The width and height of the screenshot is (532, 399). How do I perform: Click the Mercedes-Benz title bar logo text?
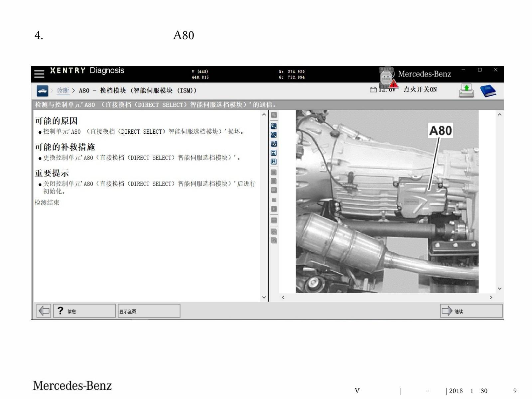tap(425, 74)
